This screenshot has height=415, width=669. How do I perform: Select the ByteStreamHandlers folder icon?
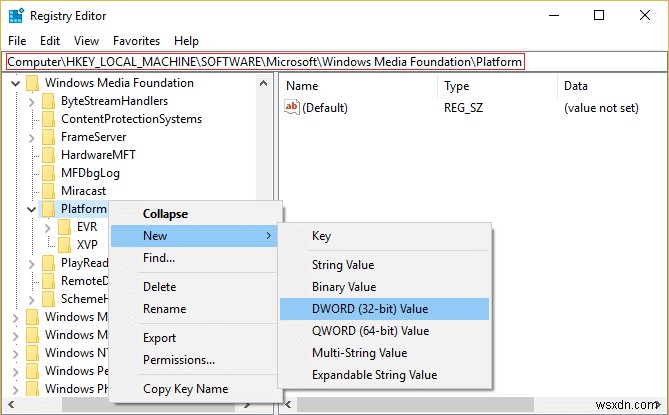click(49, 101)
